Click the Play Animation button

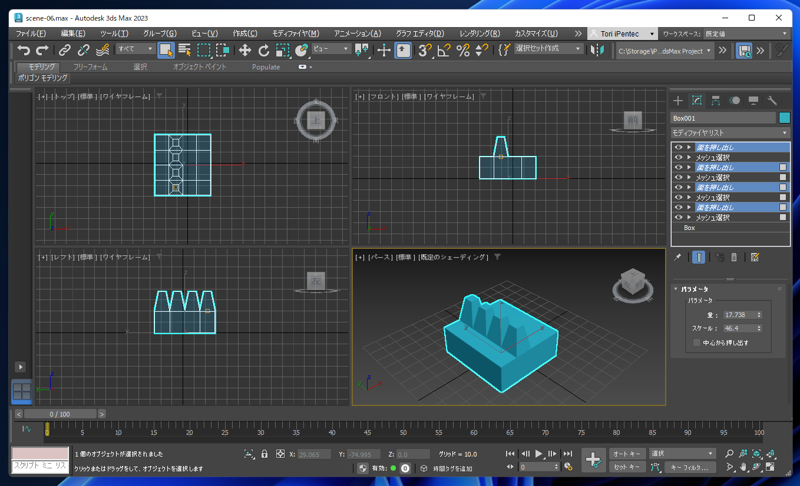[539, 453]
